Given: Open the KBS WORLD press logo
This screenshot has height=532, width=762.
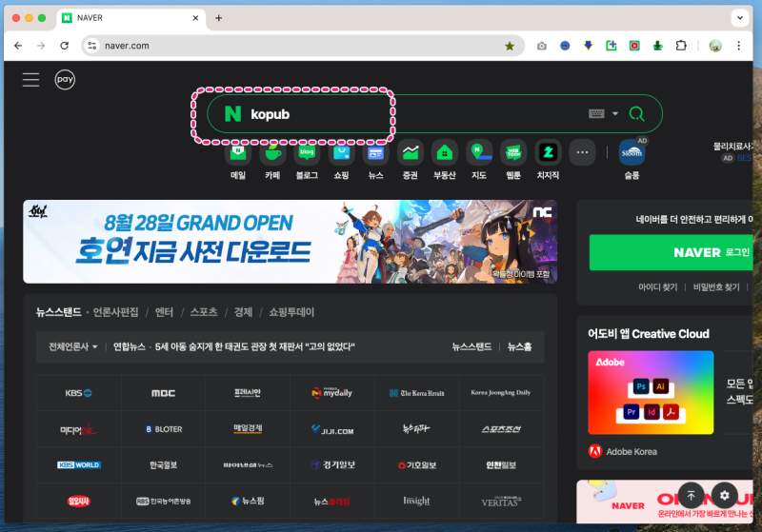Looking at the screenshot, I should (79, 465).
